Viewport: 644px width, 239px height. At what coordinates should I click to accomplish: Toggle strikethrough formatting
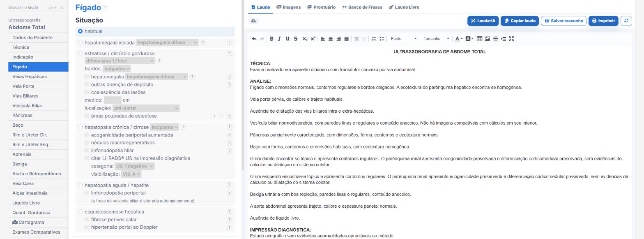coord(296,39)
